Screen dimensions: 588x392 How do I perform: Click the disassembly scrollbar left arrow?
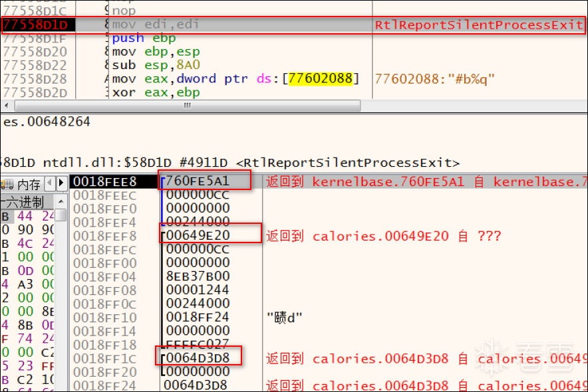[6, 106]
